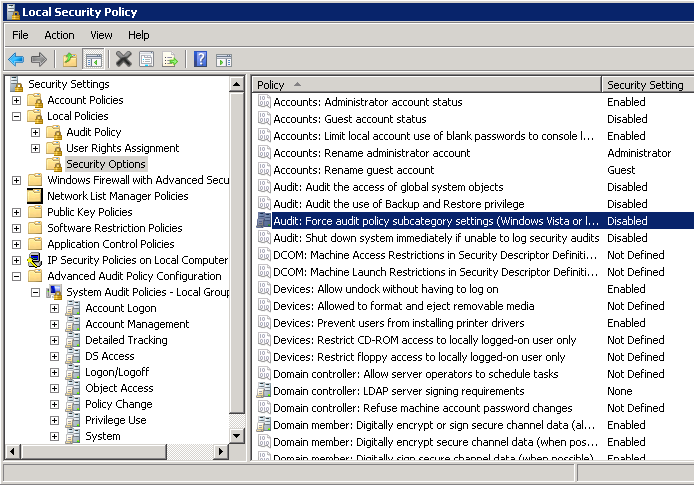The height and width of the screenshot is (485, 694).
Task: Expand the DS Access audit category
Action: 54,357
